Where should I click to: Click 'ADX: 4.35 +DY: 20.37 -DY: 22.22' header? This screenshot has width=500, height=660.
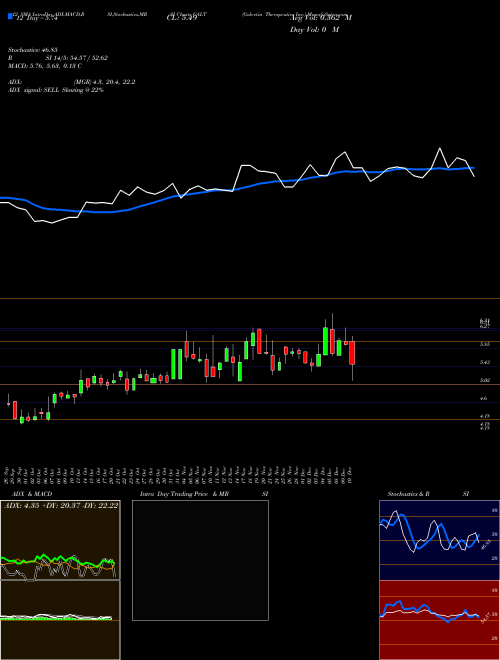click(61, 505)
